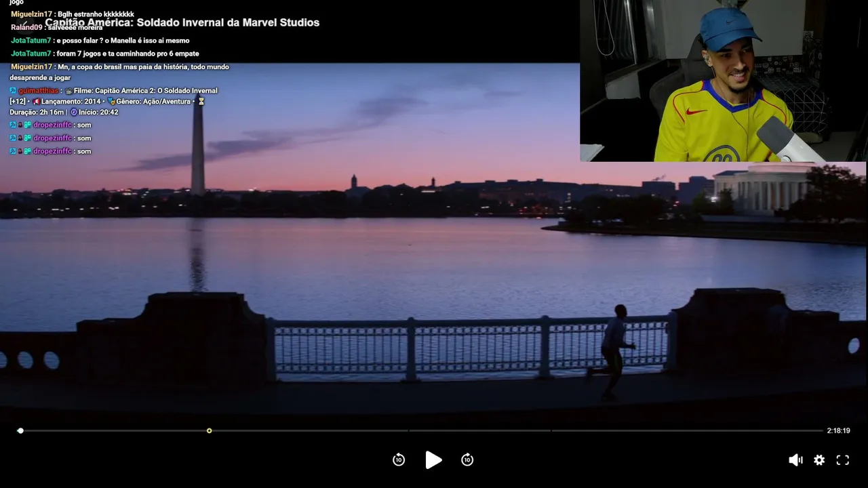
Task: Select the streamer webcam overlay
Action: pyautogui.click(x=724, y=81)
